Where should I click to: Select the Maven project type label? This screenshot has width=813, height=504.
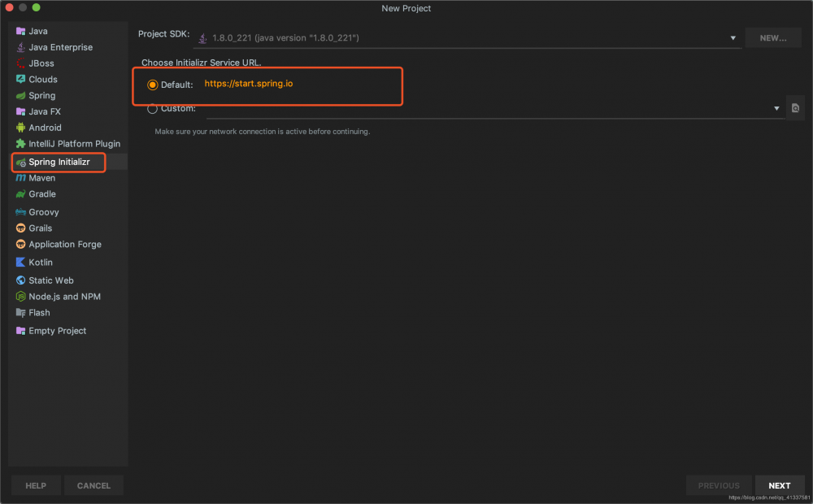click(42, 178)
